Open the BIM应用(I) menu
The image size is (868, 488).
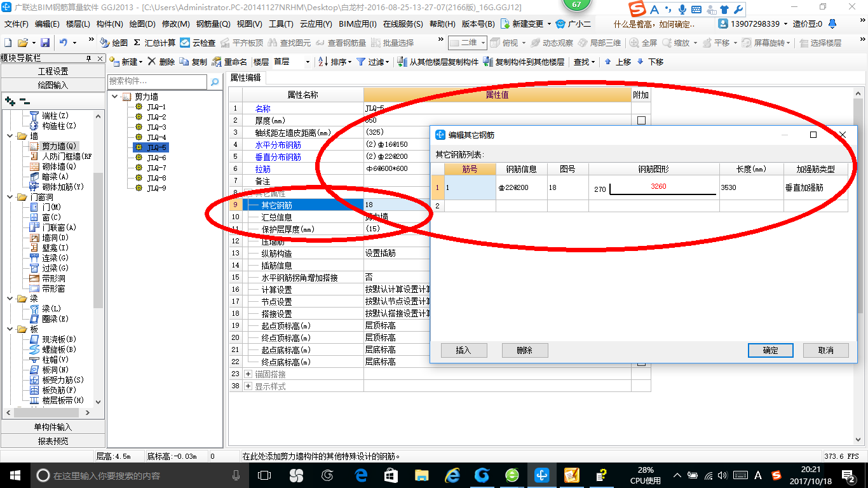[357, 24]
